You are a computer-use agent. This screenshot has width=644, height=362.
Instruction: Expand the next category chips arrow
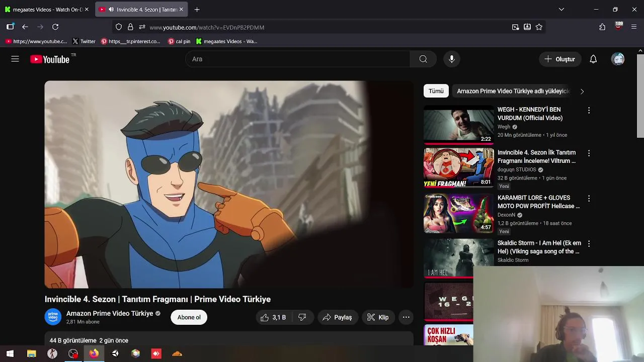point(582,92)
